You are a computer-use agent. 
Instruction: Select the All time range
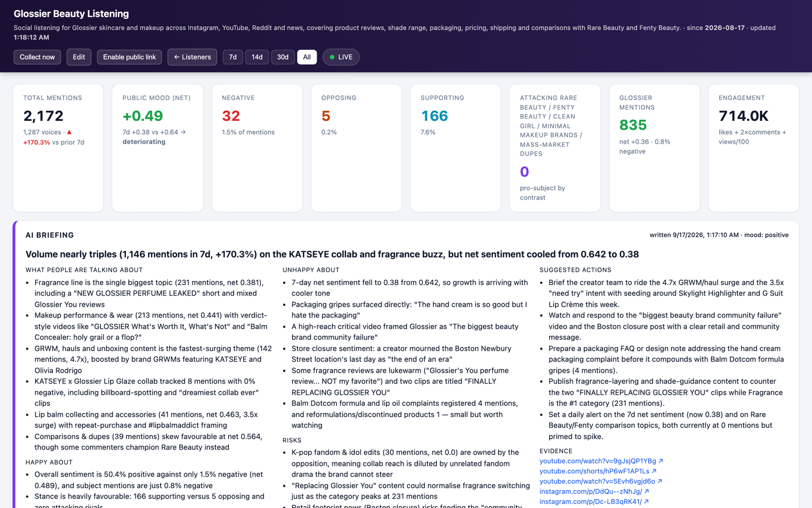307,57
